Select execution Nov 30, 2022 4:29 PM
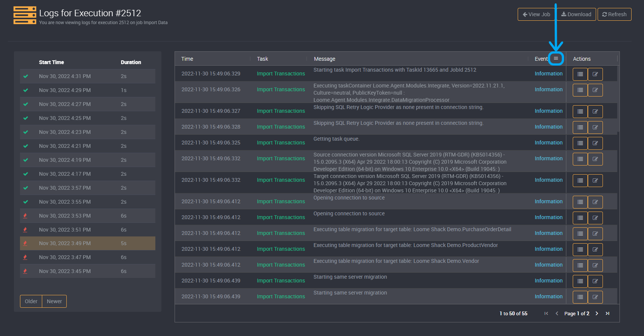Viewport: 644px width, 336px height. (x=87, y=90)
